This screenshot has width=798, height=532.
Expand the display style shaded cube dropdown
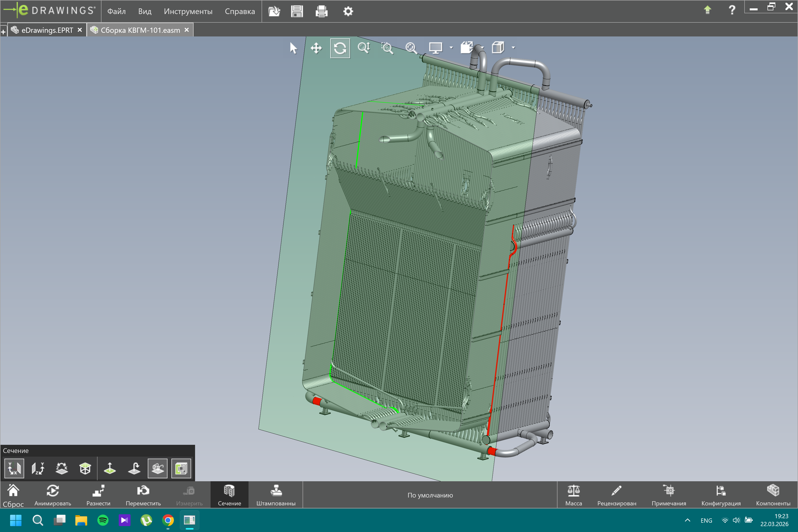513,48
